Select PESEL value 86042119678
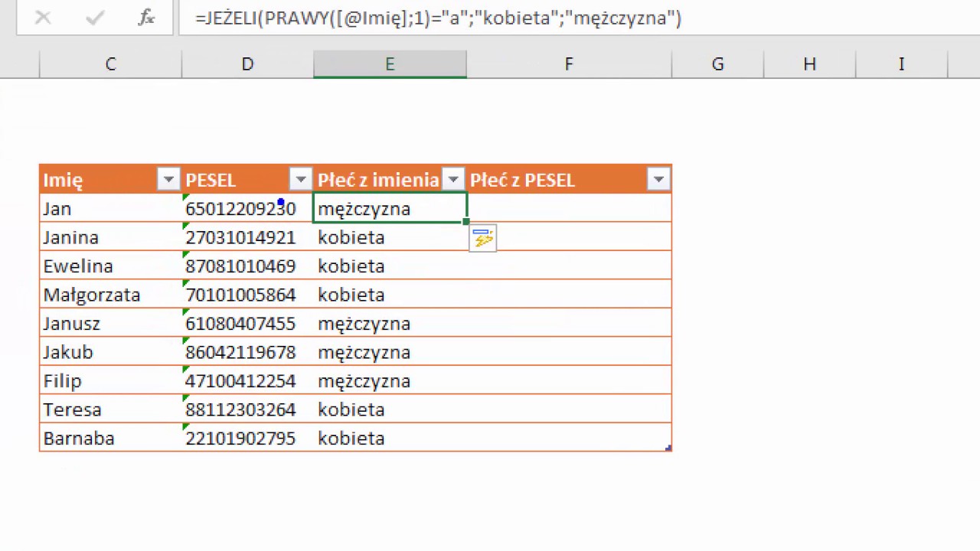This screenshot has height=551, width=980. click(x=248, y=352)
